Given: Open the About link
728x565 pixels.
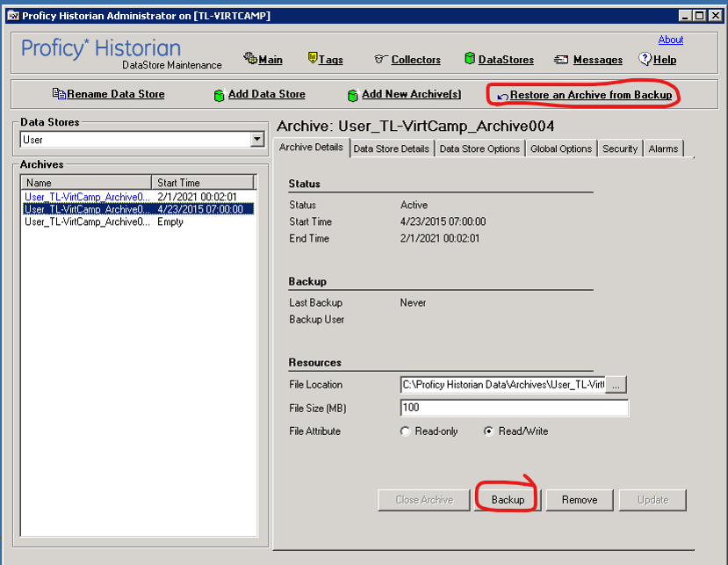Looking at the screenshot, I should click(670, 40).
